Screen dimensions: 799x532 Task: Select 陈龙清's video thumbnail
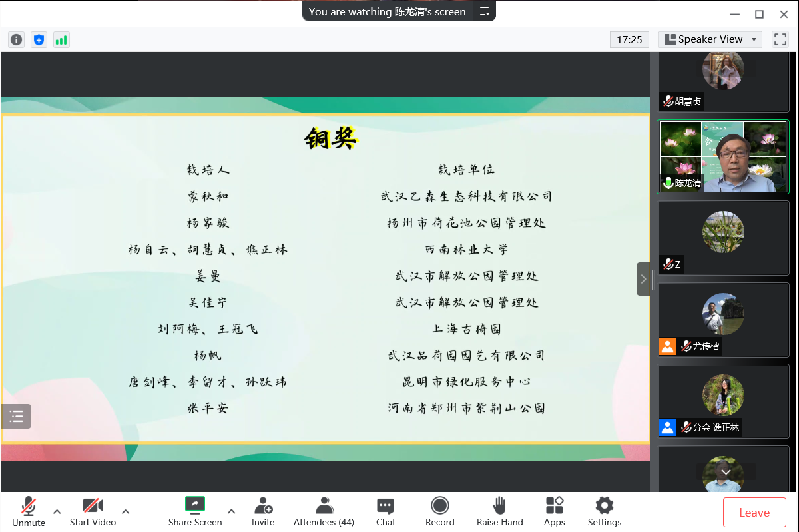click(723, 157)
